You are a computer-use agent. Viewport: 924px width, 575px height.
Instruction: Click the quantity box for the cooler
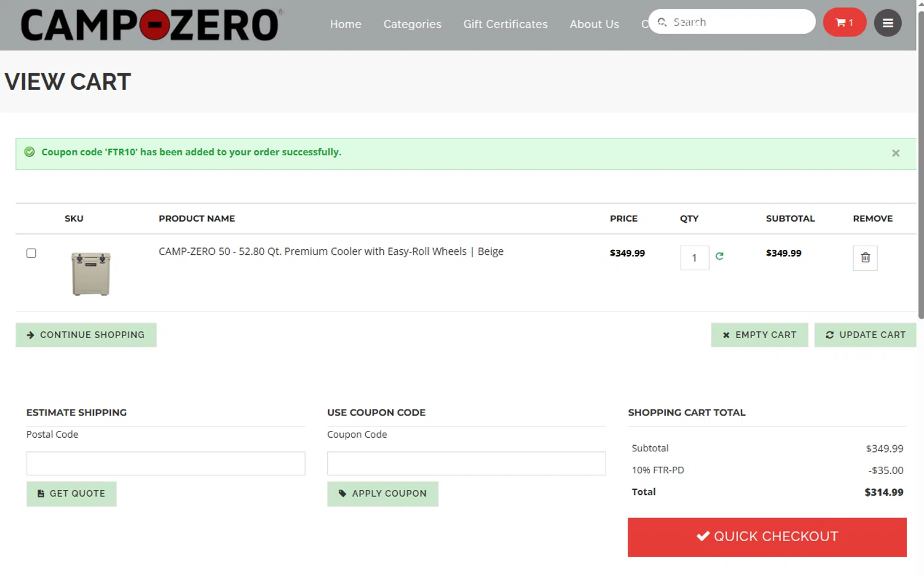click(x=694, y=258)
